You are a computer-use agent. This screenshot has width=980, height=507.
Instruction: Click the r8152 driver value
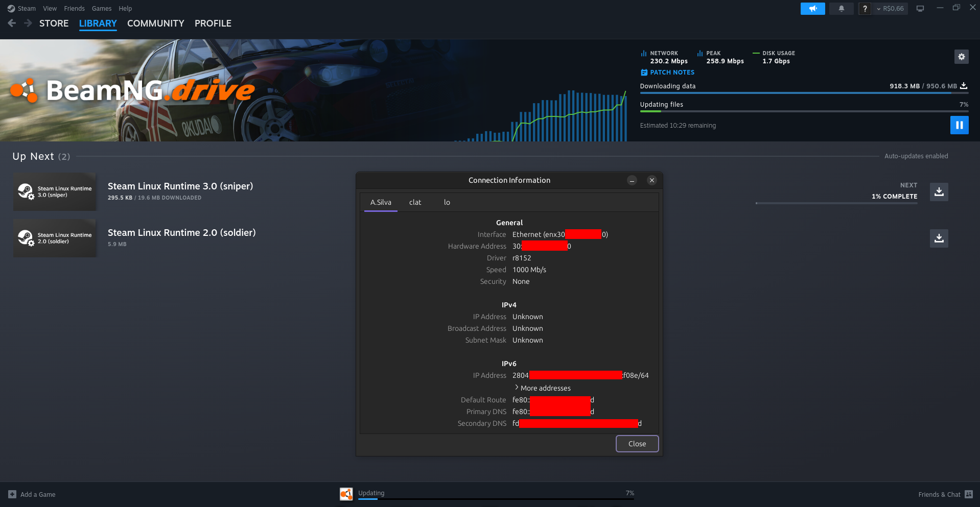[522, 258]
